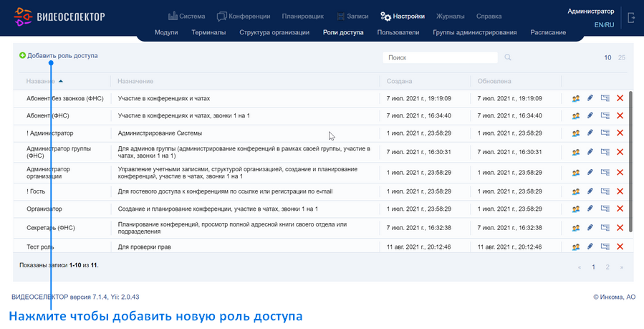The image size is (644, 329).
Task: Edit Абонент без звонков (ФНС) role
Action: (x=590, y=98)
